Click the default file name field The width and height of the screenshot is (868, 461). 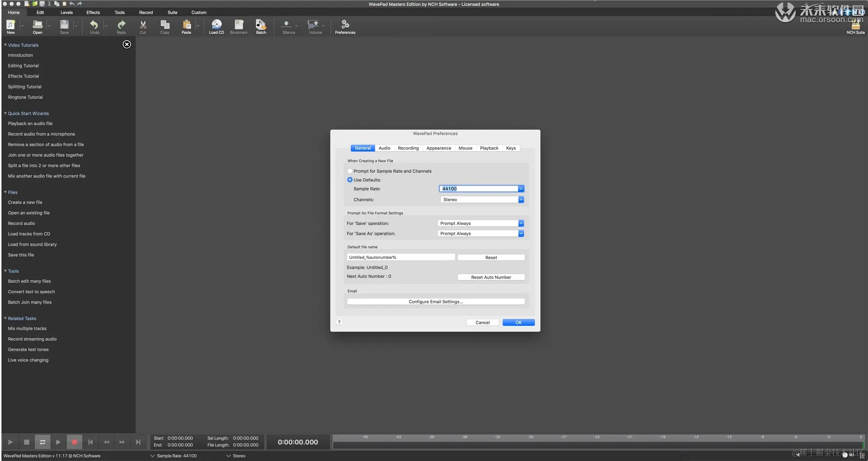[x=401, y=257]
